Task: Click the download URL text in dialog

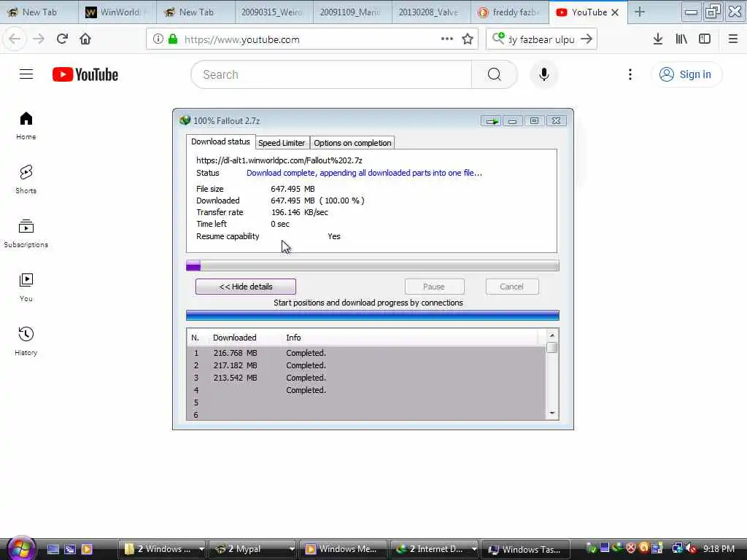Action: pyautogui.click(x=279, y=160)
